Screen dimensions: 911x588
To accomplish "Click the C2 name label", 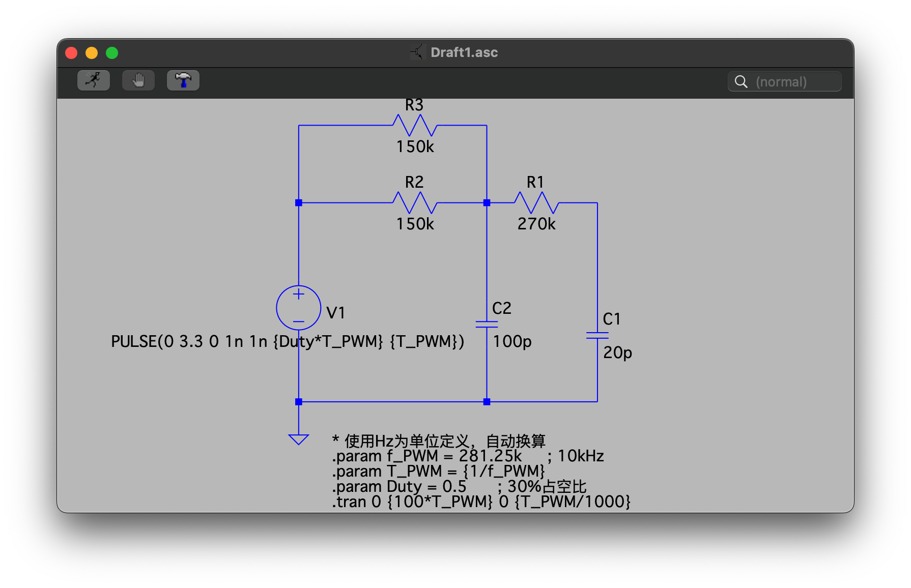I will click(x=502, y=308).
